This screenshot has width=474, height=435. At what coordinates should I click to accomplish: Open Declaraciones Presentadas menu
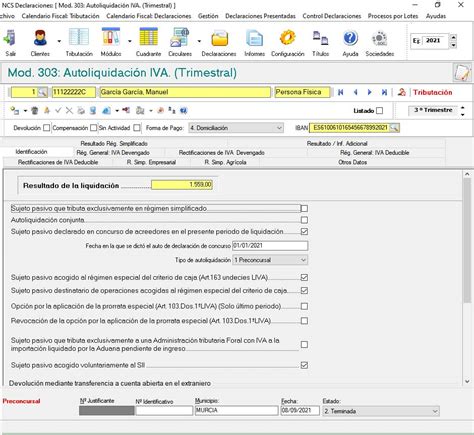[260, 16]
